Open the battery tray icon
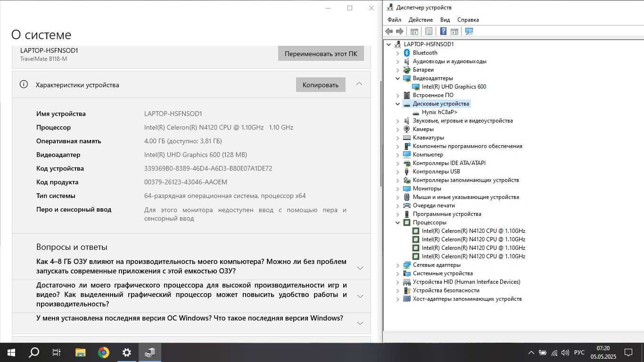The height and width of the screenshot is (362, 644). tap(543, 353)
